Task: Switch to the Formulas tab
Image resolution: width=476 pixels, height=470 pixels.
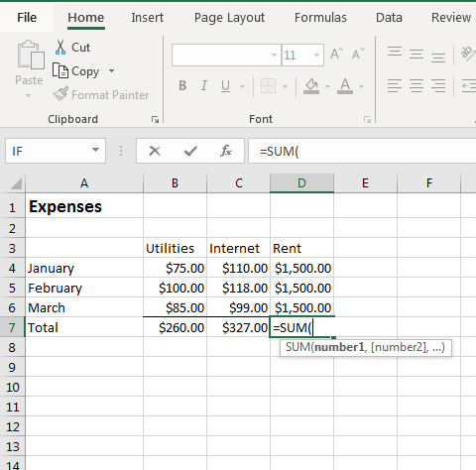Action: click(x=320, y=18)
